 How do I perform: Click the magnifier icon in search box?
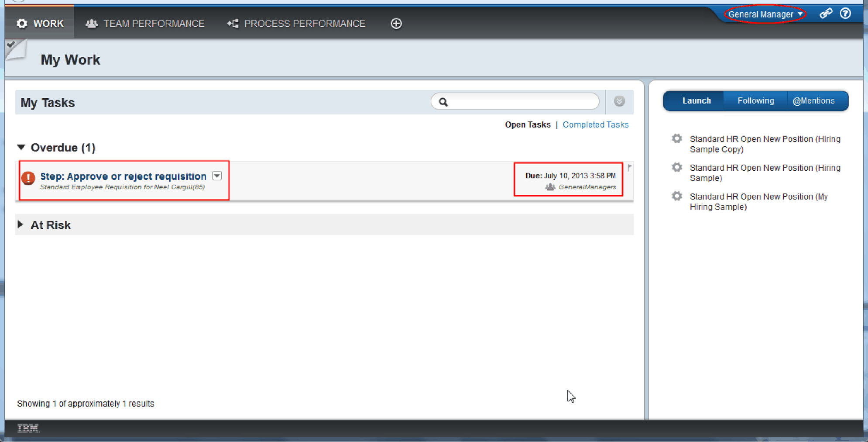point(443,102)
